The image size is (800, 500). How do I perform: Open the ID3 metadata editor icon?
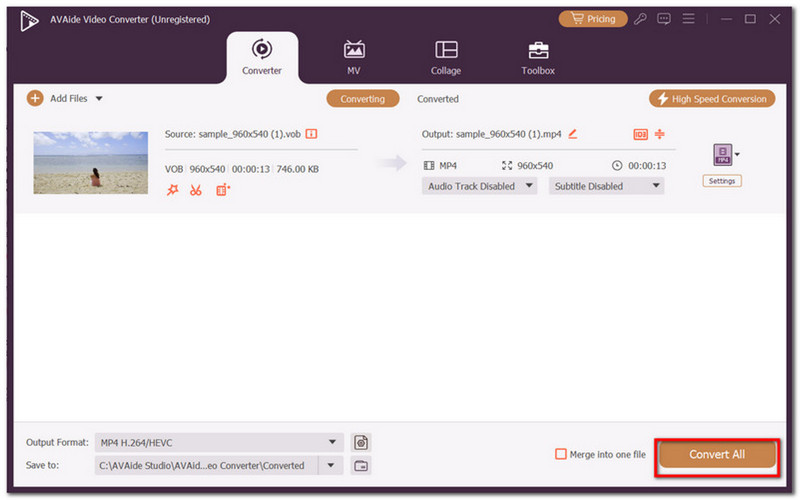640,134
